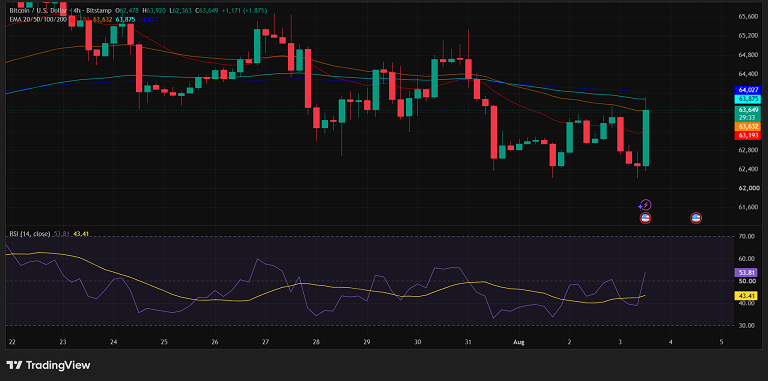Click the 22 date label on time axis
This screenshot has width=768, height=381.
click(12, 342)
